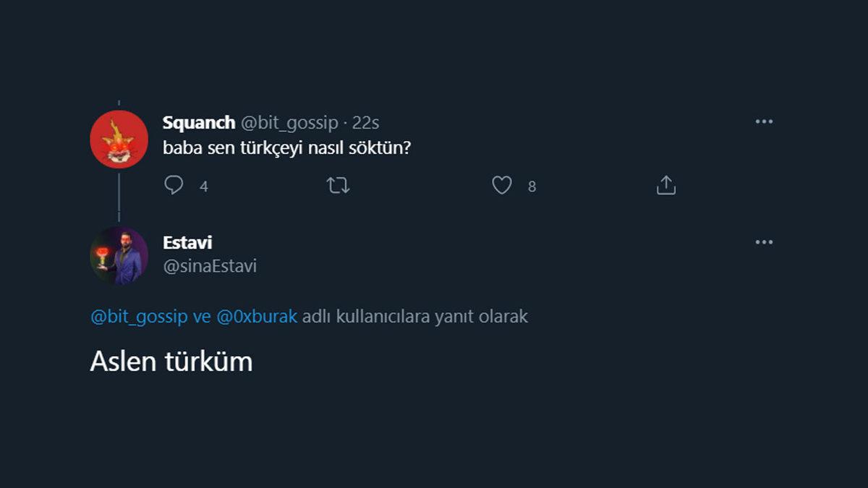The width and height of the screenshot is (868, 488).
Task: Open Squanch's profile avatar
Action: coord(119,138)
